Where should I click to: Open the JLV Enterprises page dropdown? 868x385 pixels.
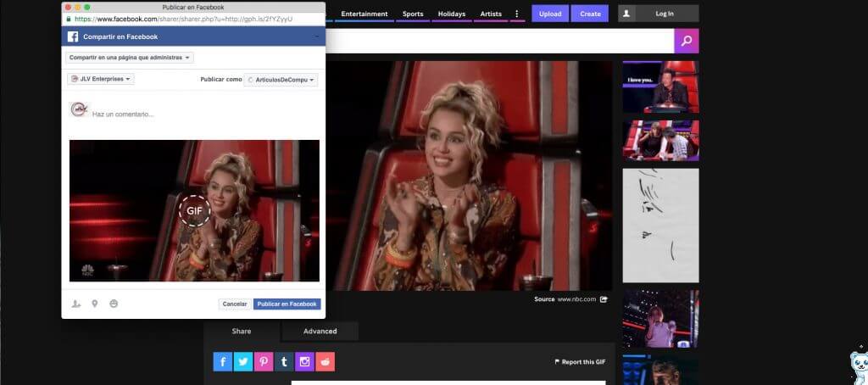tap(101, 79)
